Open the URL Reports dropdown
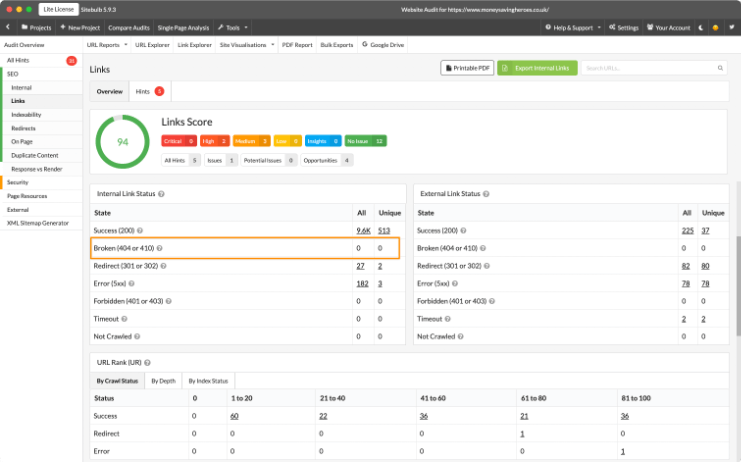This screenshot has height=462, width=741. pos(109,45)
